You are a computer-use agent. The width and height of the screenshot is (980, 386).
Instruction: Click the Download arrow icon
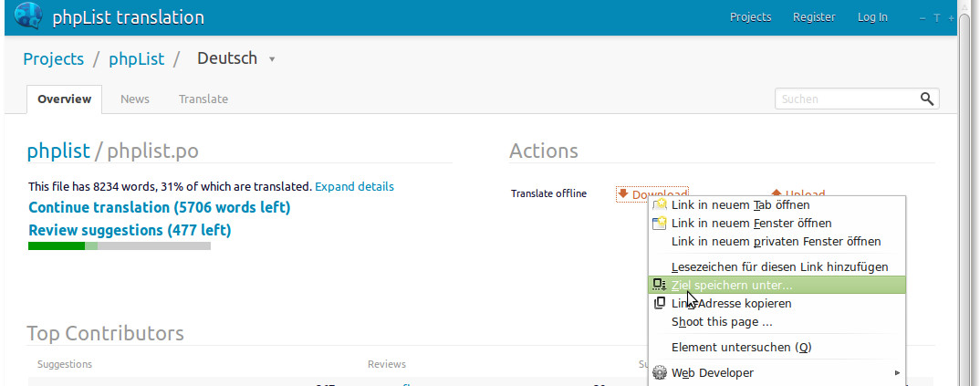[623, 194]
